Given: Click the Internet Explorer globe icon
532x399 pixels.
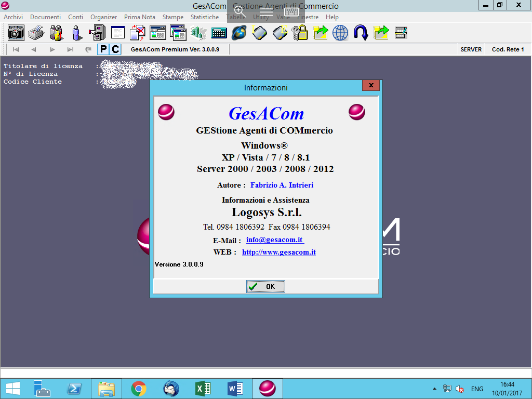Looking at the screenshot, I should (x=239, y=33).
